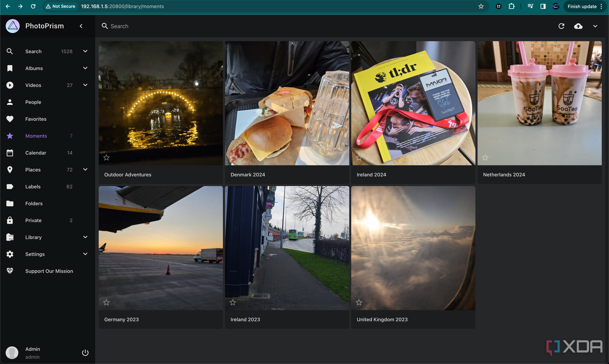Image resolution: width=609 pixels, height=364 pixels.
Task: Click the browser profile avatar
Action: [x=556, y=6]
